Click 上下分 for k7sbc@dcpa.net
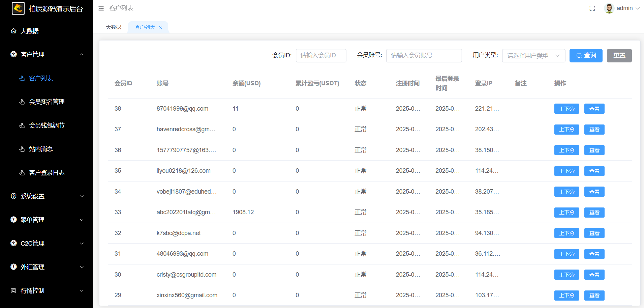 567,233
